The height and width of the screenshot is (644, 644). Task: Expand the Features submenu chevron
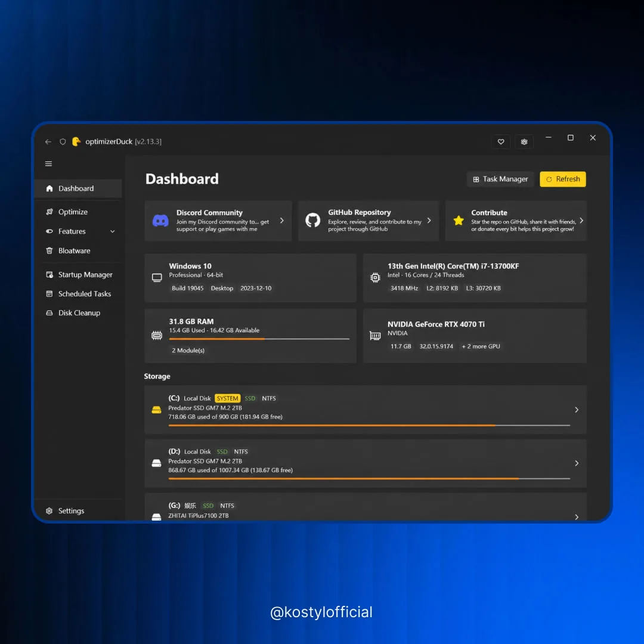pyautogui.click(x=113, y=231)
